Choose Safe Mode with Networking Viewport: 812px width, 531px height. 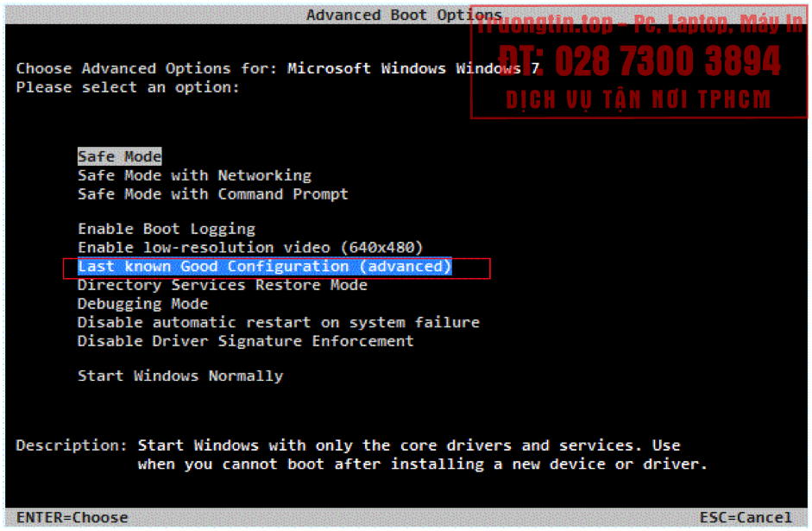pos(194,175)
